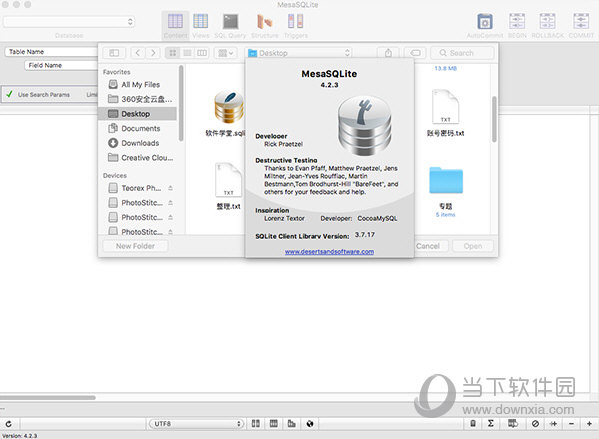
Task: Click the refresh icon in bottom bar
Action: pos(8,423)
